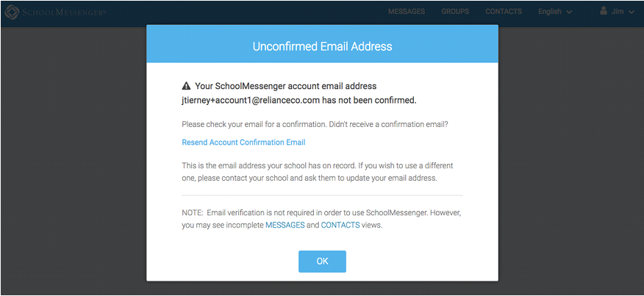Click the user profile silhouette icon
This screenshot has height=296, width=644.
[x=604, y=11]
